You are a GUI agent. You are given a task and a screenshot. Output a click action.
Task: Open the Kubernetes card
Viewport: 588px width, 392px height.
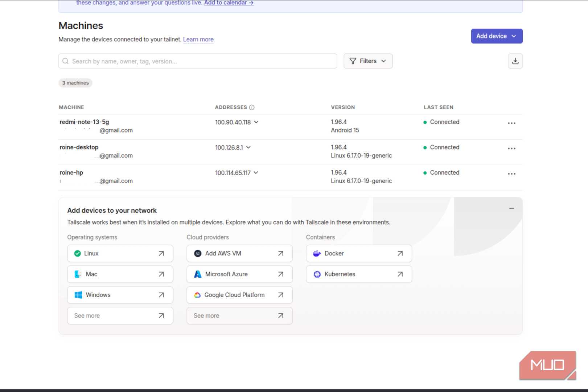359,274
